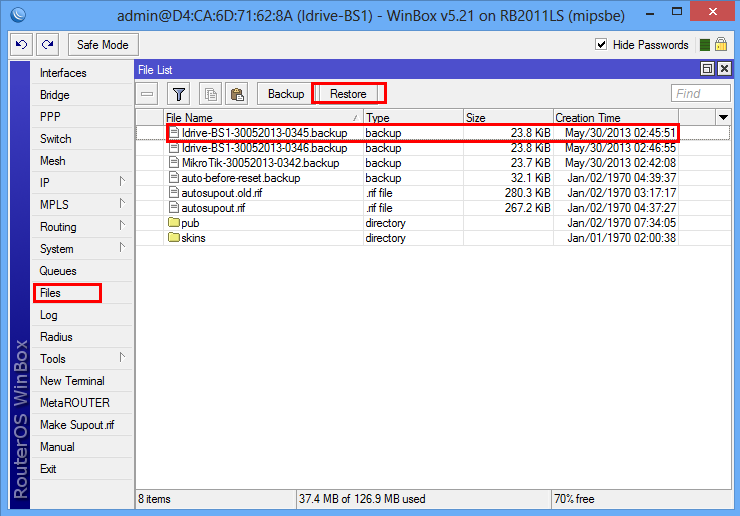Click file icon of auto-before-reset.backup
This screenshot has width=740, height=516.
coord(174,178)
